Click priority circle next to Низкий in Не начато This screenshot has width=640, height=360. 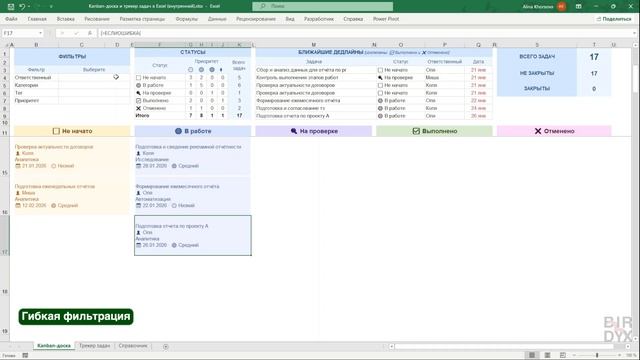[x=53, y=166]
